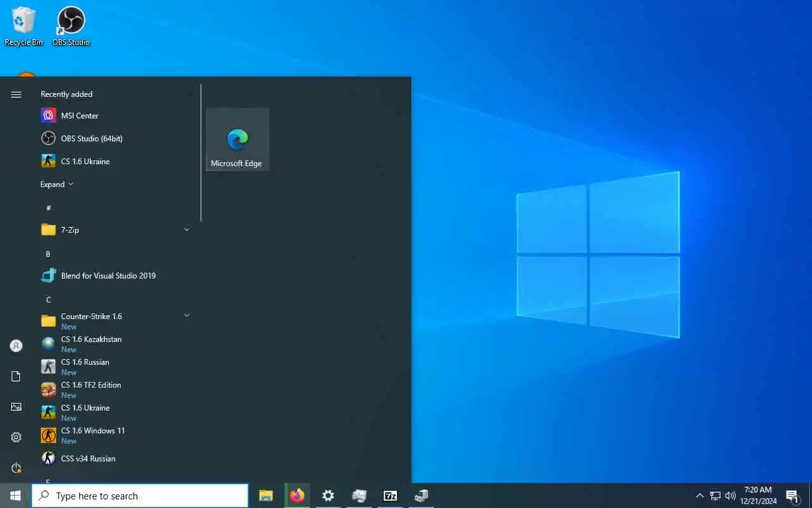Open File Explorer on the taskbar
The image size is (812, 508).
click(266, 496)
